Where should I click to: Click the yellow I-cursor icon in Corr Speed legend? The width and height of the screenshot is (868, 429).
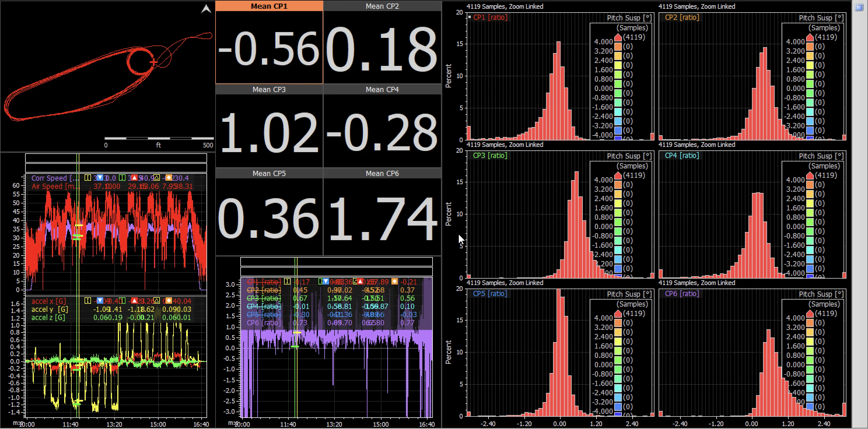[x=88, y=178]
